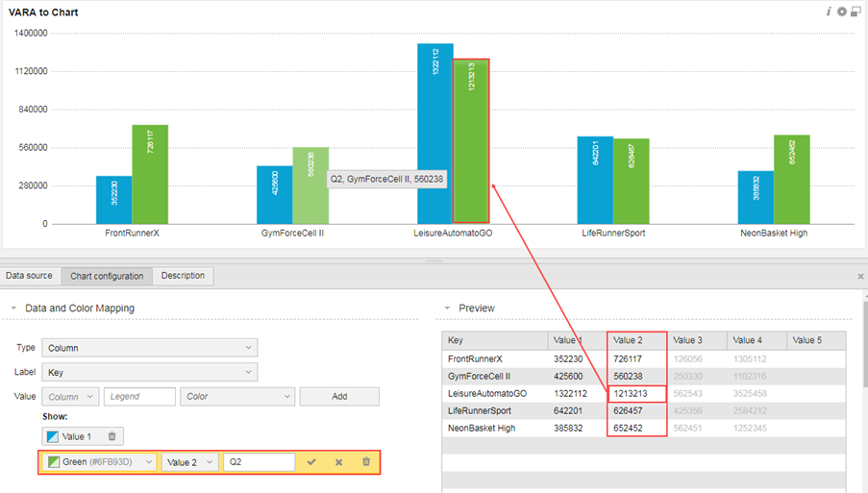
Task: Collapse the Preview section
Action: coord(447,308)
